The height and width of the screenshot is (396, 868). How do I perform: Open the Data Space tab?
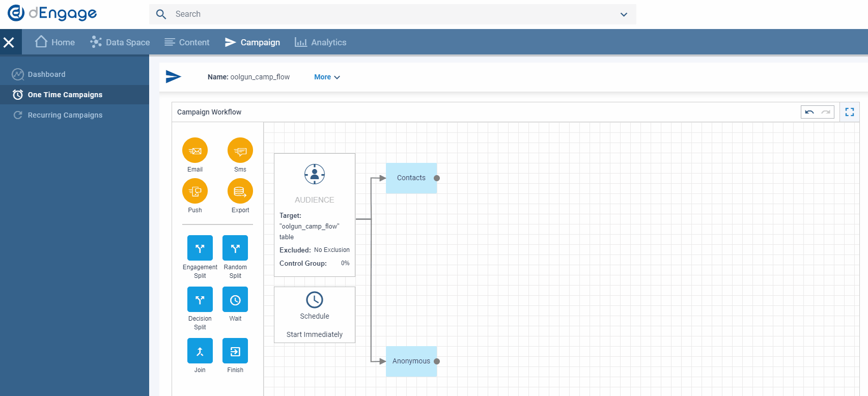click(x=120, y=42)
